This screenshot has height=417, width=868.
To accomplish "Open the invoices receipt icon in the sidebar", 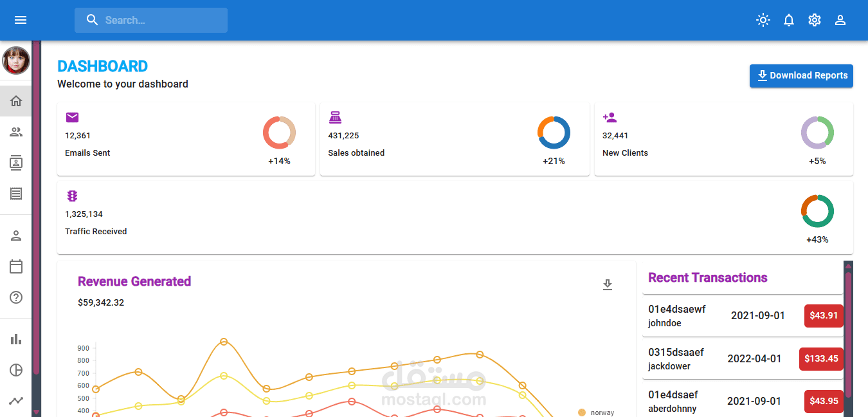I will (16, 193).
